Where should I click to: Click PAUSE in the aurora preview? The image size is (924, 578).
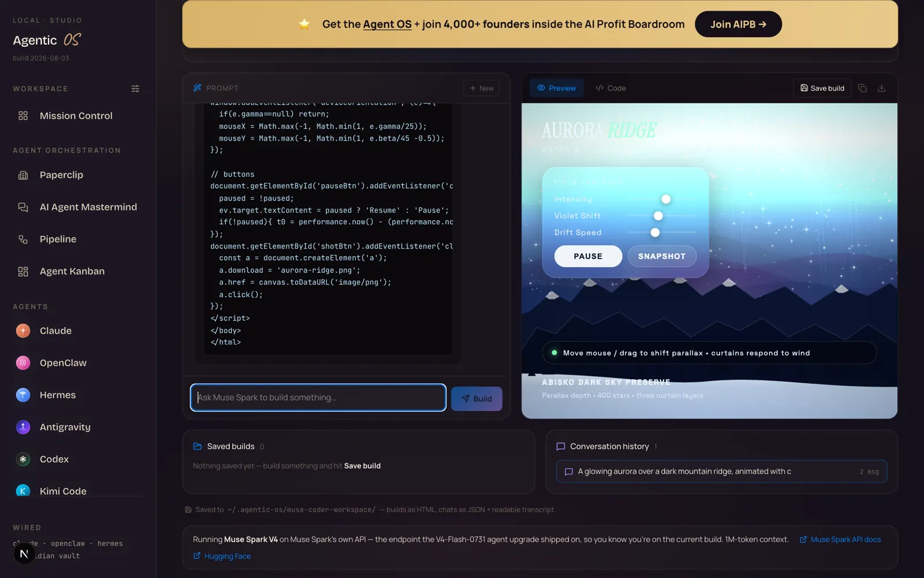pos(588,256)
